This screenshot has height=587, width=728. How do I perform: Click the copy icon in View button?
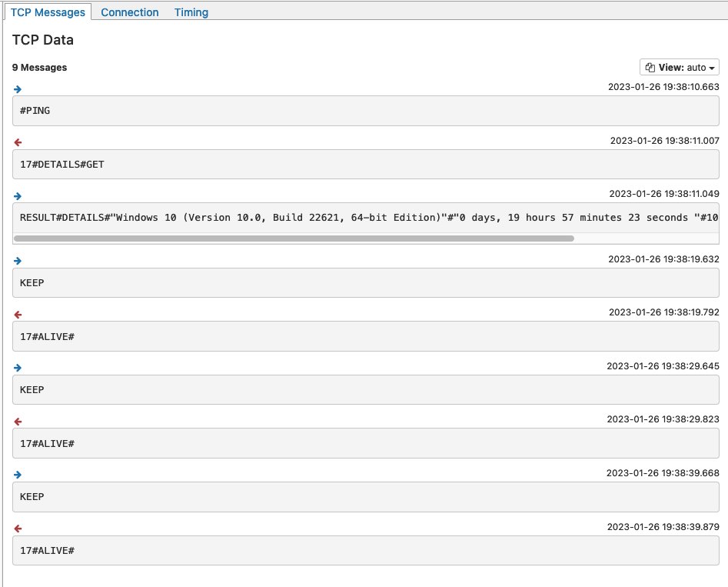pos(650,68)
